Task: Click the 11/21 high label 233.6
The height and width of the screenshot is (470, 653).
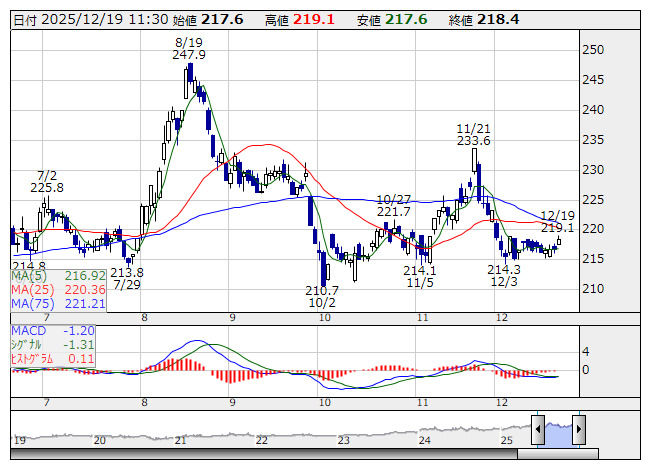Action: pos(473,141)
